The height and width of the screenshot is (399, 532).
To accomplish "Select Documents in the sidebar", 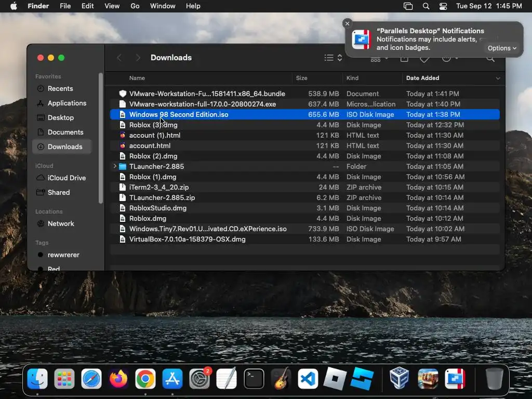I will point(62,132).
